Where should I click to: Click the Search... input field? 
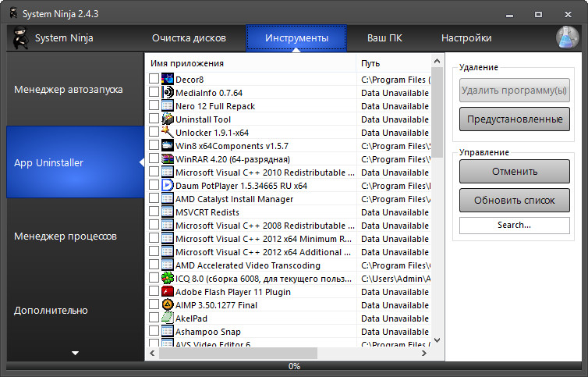click(x=515, y=226)
